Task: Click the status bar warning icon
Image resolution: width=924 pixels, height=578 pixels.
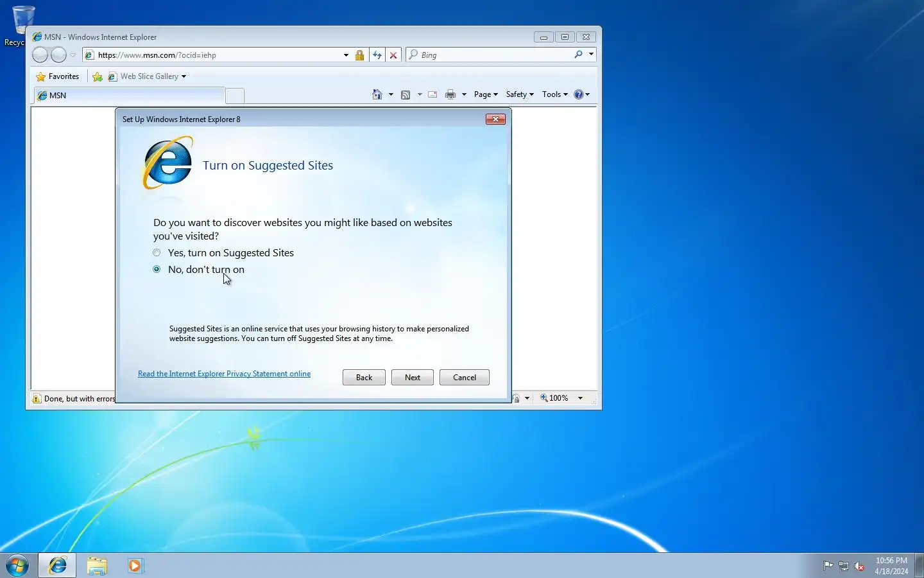Action: (x=37, y=399)
